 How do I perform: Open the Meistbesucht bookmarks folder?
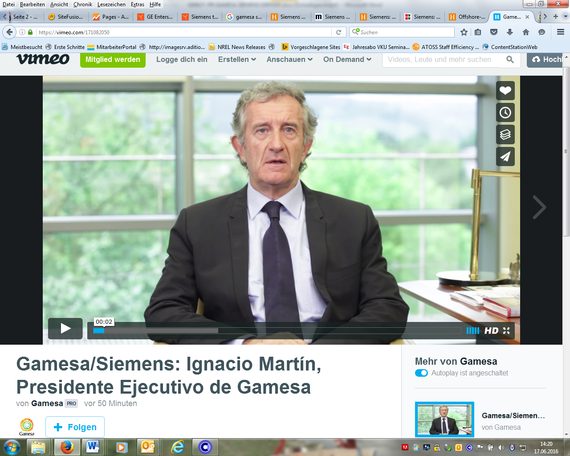23,47
